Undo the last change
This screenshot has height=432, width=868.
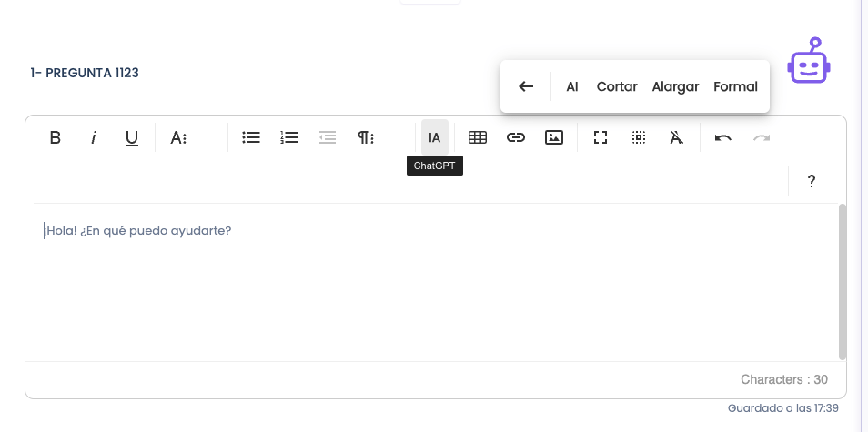(x=723, y=137)
